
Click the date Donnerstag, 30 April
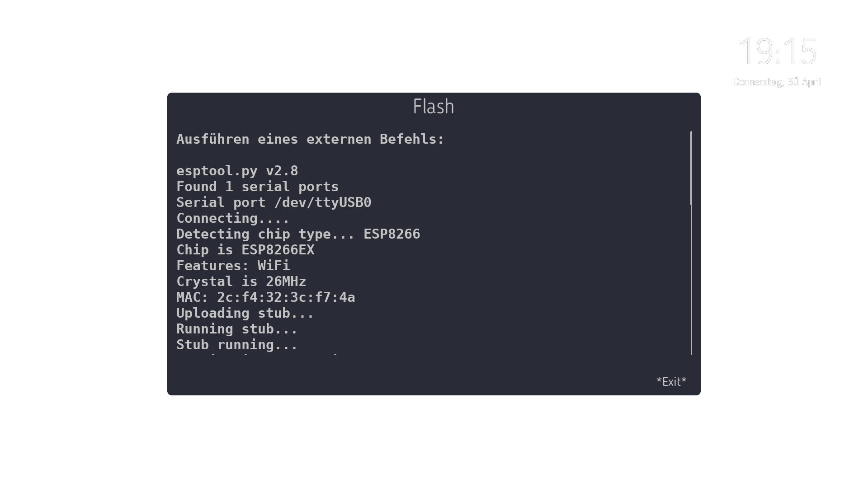[777, 82]
